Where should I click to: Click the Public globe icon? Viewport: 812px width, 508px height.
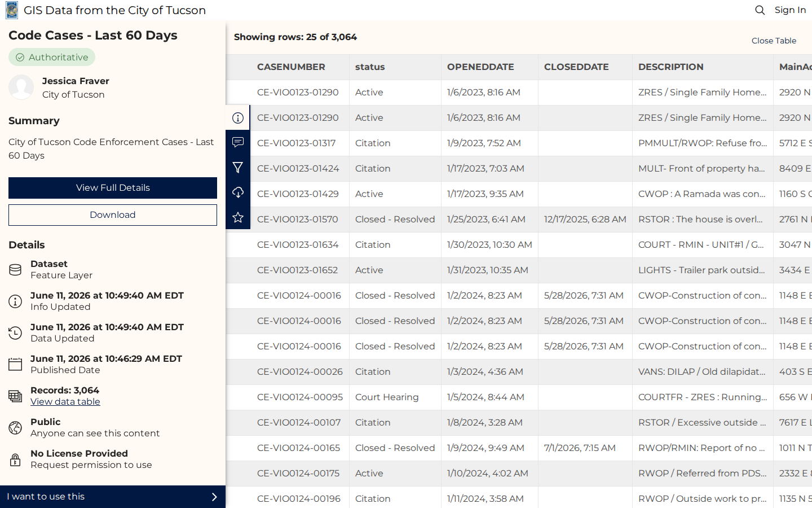[15, 428]
